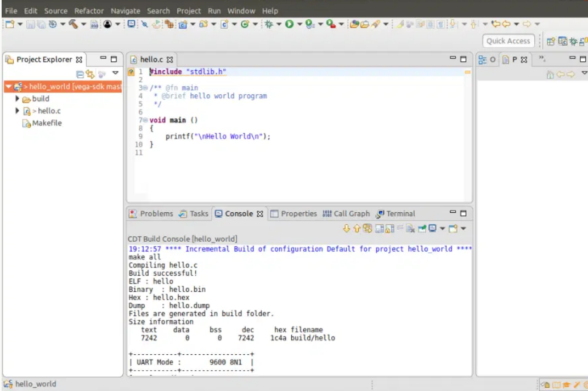This screenshot has width=588, height=391.
Task: Click the green Run button in toolbar
Action: (x=289, y=24)
